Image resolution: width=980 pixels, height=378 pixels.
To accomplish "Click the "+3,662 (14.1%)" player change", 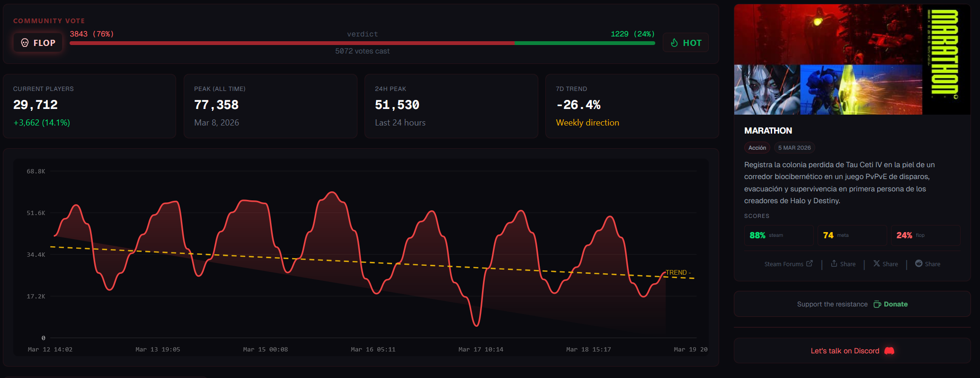I will (42, 123).
